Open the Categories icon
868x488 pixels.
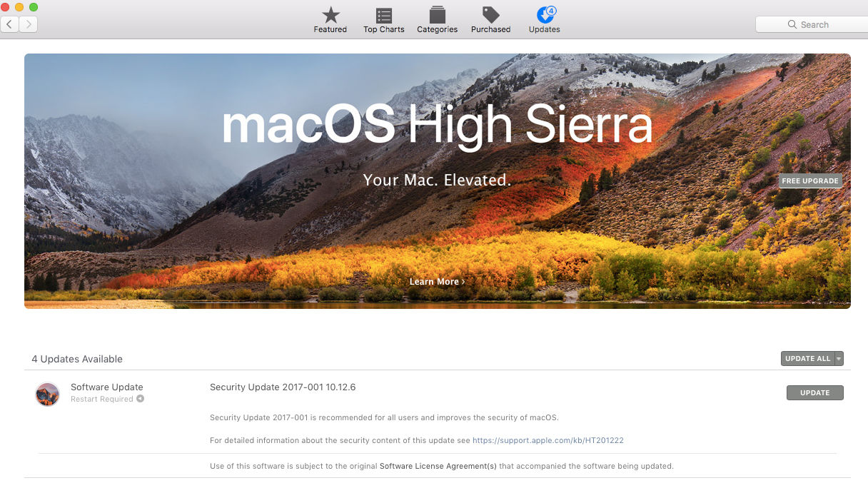pos(437,15)
